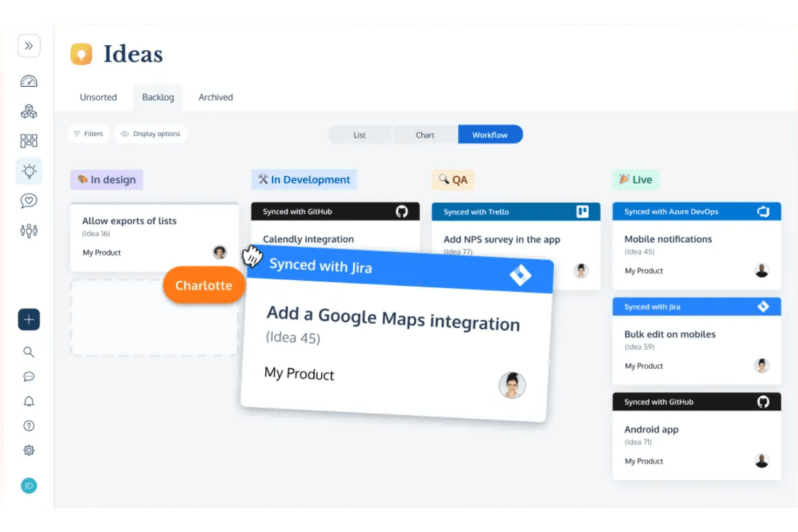Open notifications bell icon in sidebar
This screenshot has width=798, height=532.
pyautogui.click(x=29, y=402)
